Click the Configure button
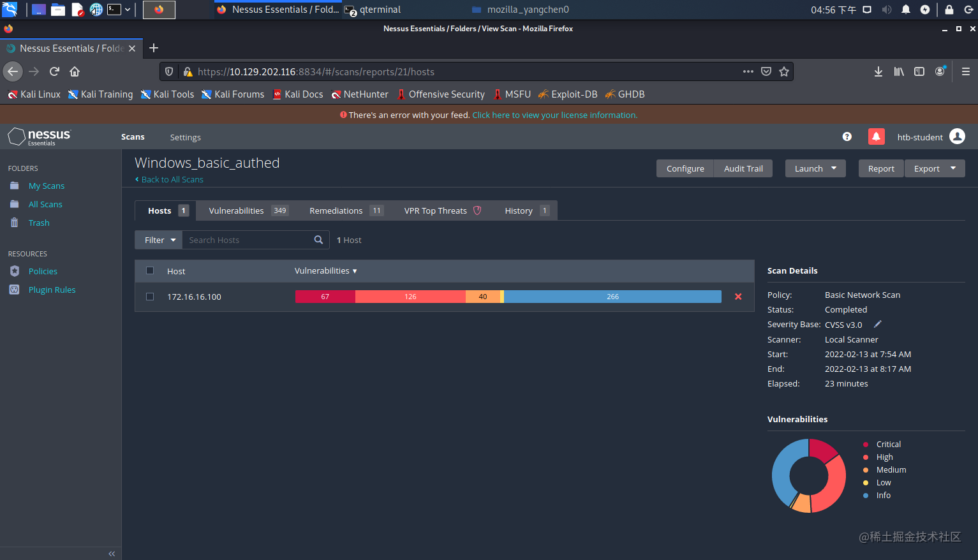Image resolution: width=978 pixels, height=560 pixels. click(685, 168)
